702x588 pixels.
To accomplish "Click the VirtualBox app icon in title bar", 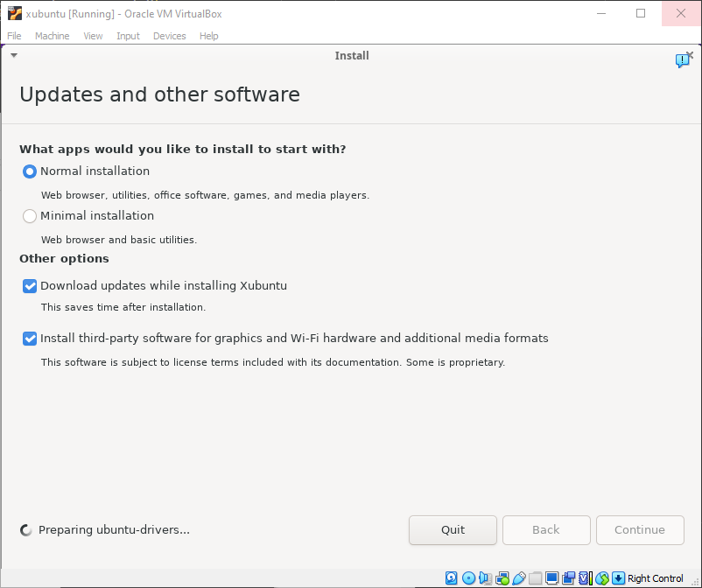I will pyautogui.click(x=15, y=13).
